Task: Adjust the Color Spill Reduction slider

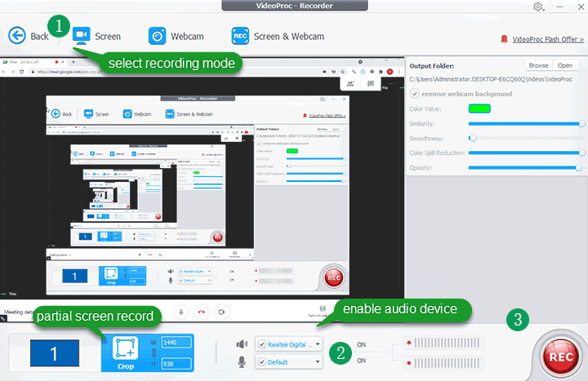Action: 525,153
